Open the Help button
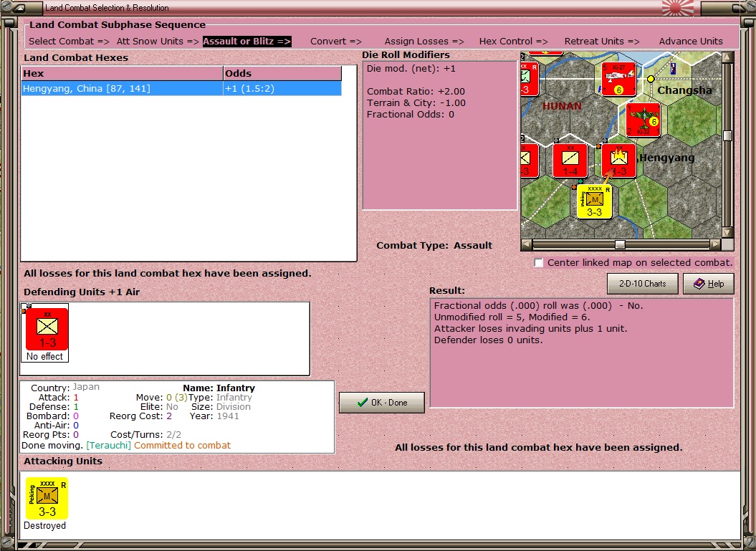 (x=709, y=284)
